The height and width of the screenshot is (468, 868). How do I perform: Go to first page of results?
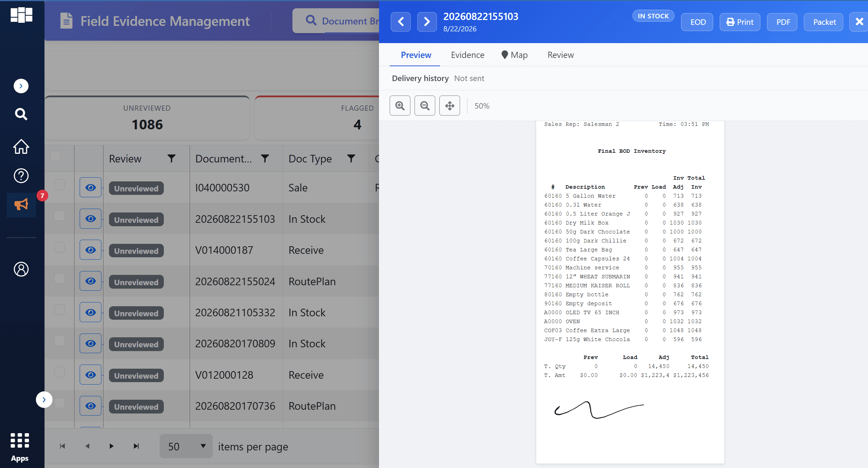click(x=62, y=446)
